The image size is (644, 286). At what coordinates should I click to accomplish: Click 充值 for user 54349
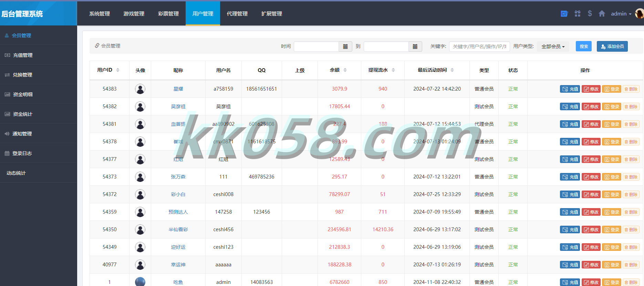tap(570, 247)
